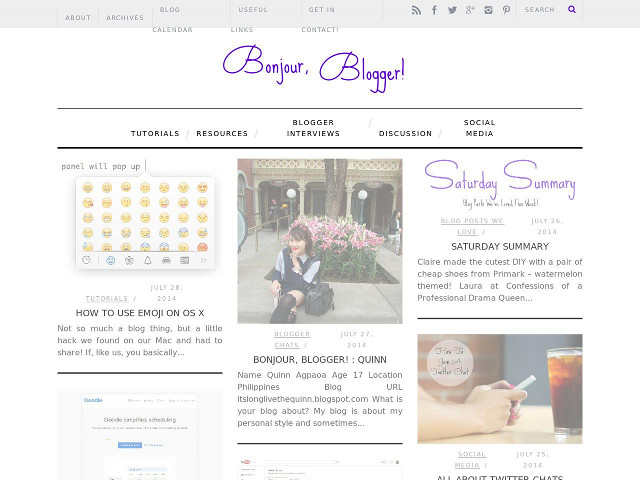Select the Blogger Interviews category tab
Image resolution: width=640 pixels, height=480 pixels.
click(313, 128)
